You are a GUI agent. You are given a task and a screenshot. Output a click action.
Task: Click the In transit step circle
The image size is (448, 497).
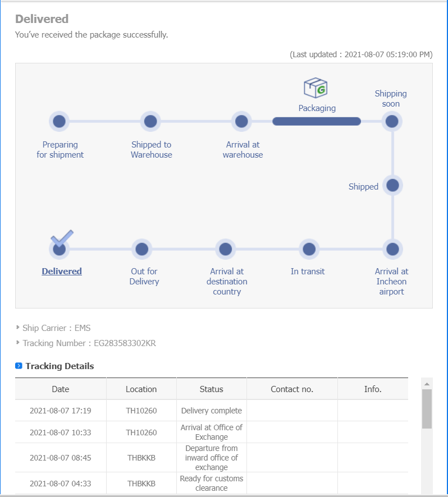tap(308, 248)
